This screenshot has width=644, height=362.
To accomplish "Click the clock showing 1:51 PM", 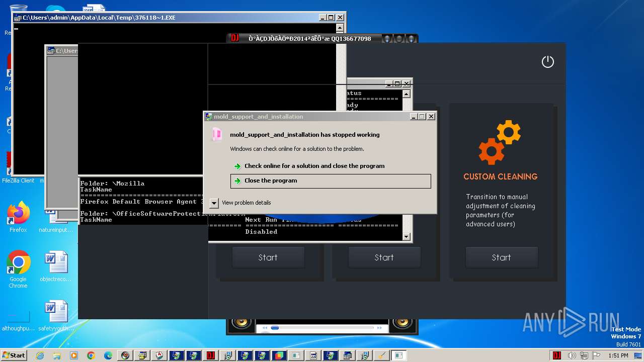I will pos(618,355).
